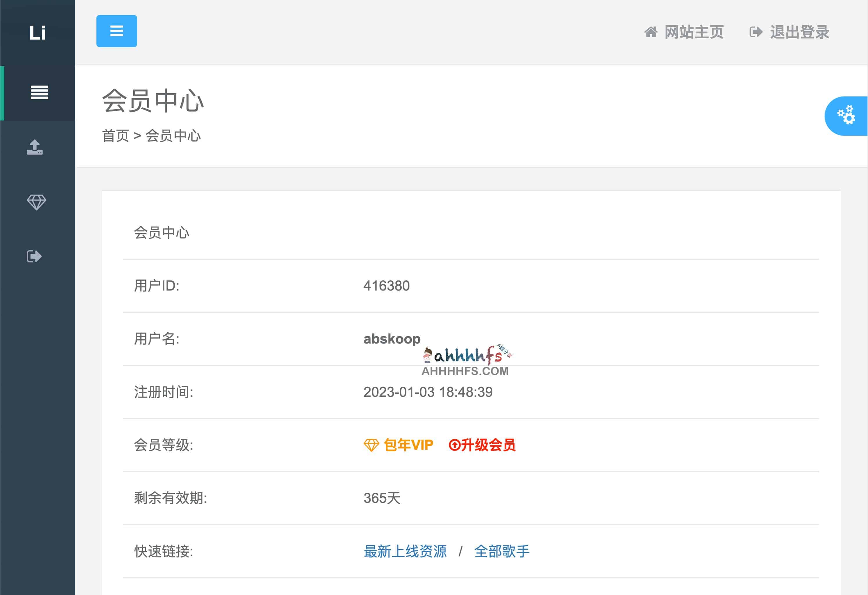The width and height of the screenshot is (868, 595).
Task: Click the home icon beside 网站主页
Action: 651,32
